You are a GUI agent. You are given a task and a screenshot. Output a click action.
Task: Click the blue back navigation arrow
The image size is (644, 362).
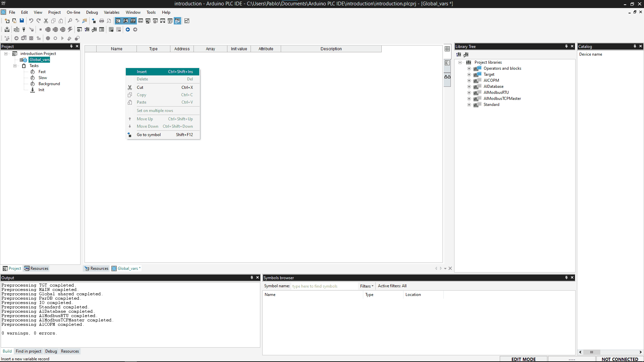click(128, 29)
